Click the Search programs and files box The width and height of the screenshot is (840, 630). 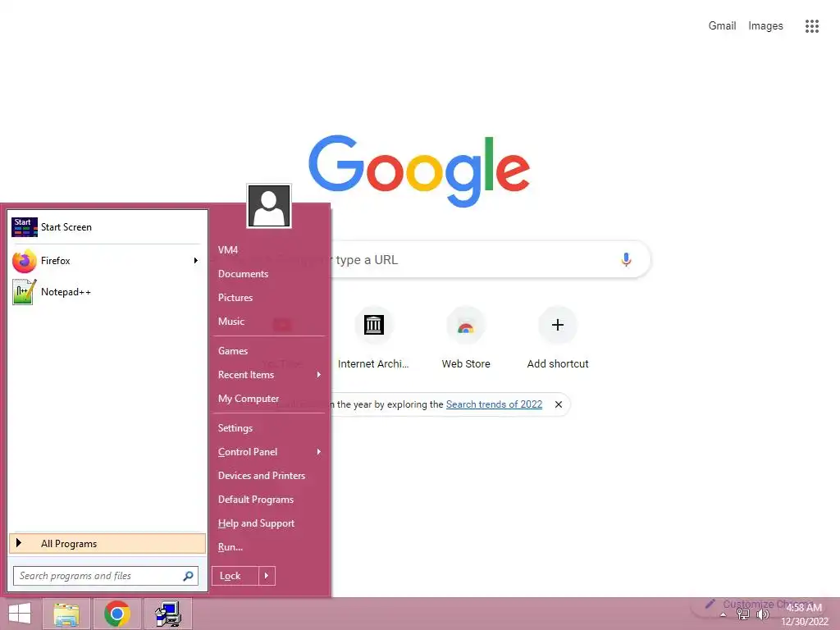[106, 576]
